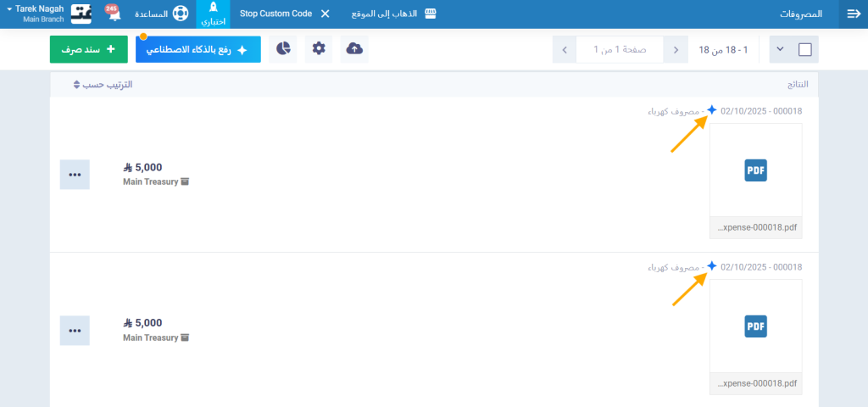This screenshot has height=407, width=868.
Task: Click the first expense PDF icon
Action: tap(755, 170)
